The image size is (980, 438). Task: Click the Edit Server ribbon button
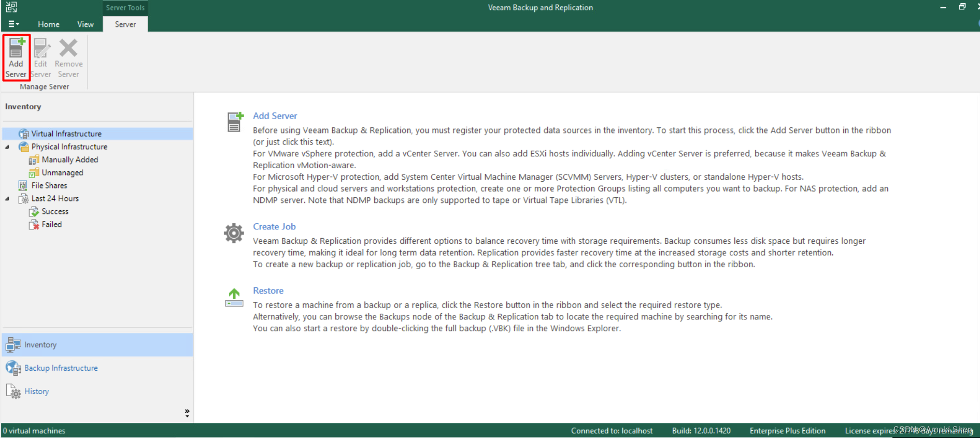tap(40, 57)
